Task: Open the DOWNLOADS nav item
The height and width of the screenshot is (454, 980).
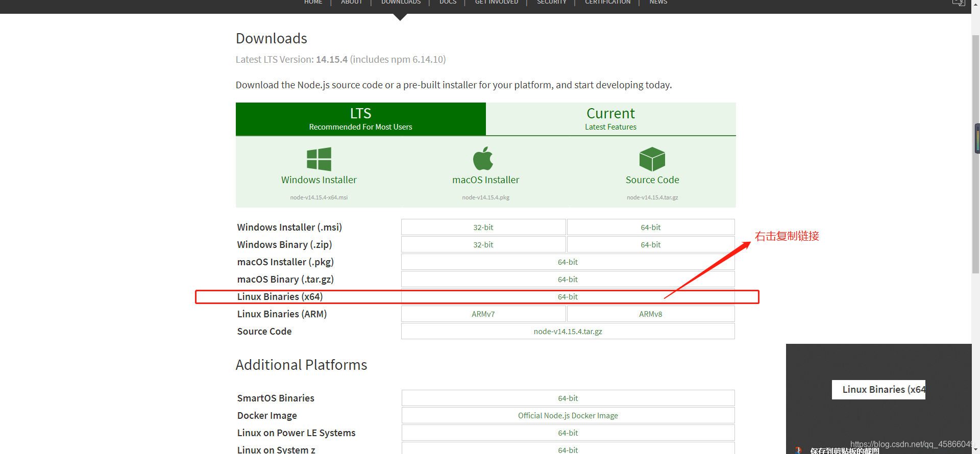Action: (401, 3)
